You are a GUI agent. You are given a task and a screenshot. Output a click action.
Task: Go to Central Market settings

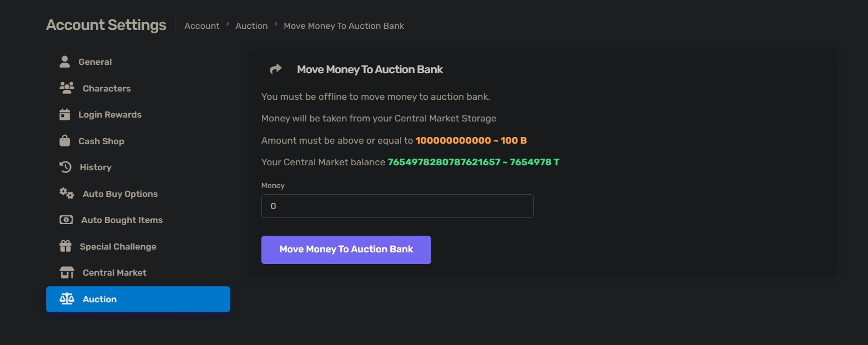coord(114,273)
